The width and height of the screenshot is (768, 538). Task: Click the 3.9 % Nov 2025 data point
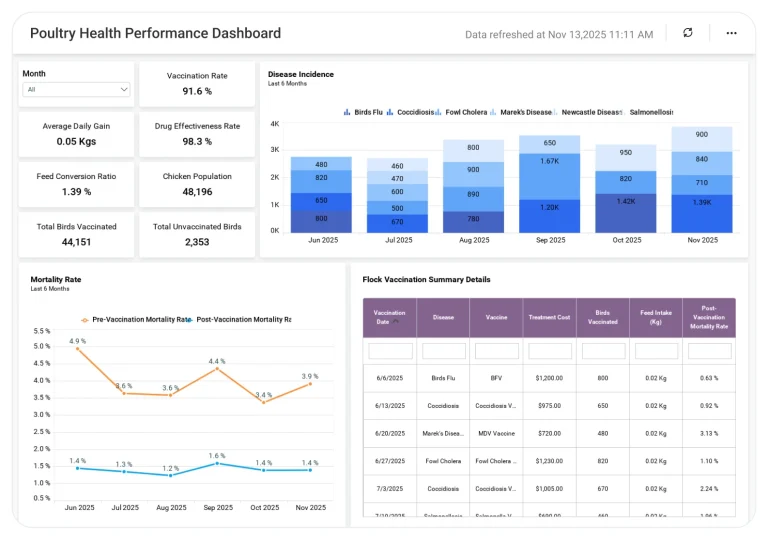[310, 384]
